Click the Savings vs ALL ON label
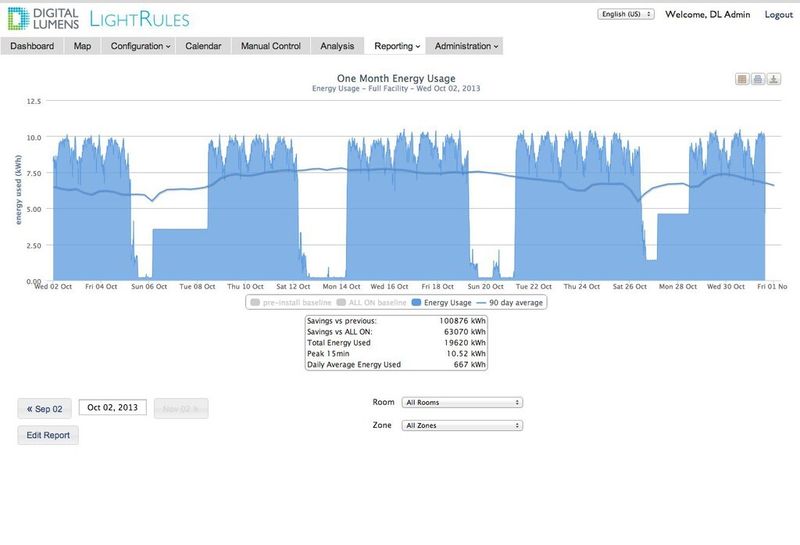The height and width of the screenshot is (545, 800). click(340, 332)
